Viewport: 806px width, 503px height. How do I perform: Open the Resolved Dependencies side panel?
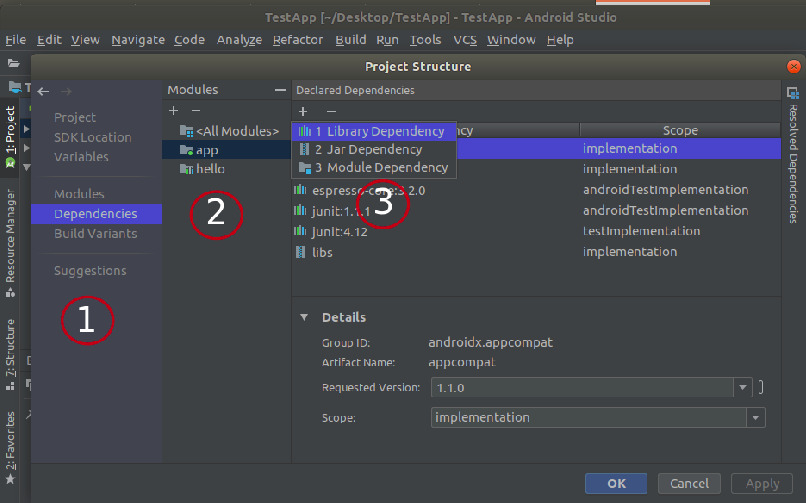(793, 156)
